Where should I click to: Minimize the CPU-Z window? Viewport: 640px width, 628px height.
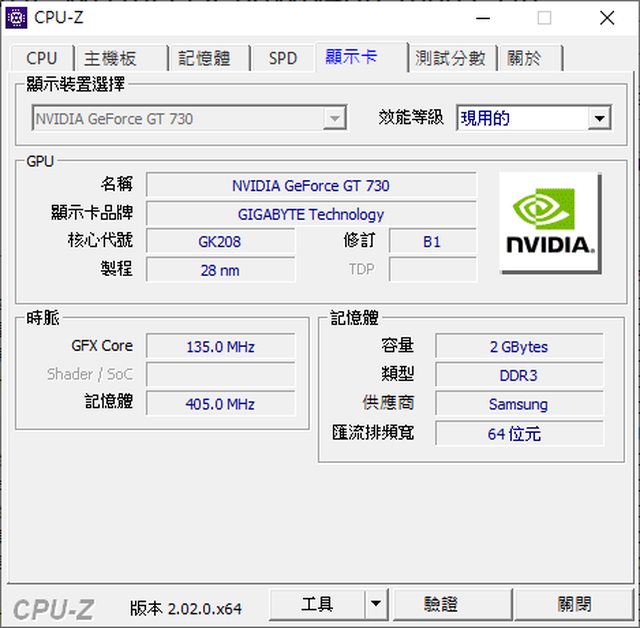482,17
